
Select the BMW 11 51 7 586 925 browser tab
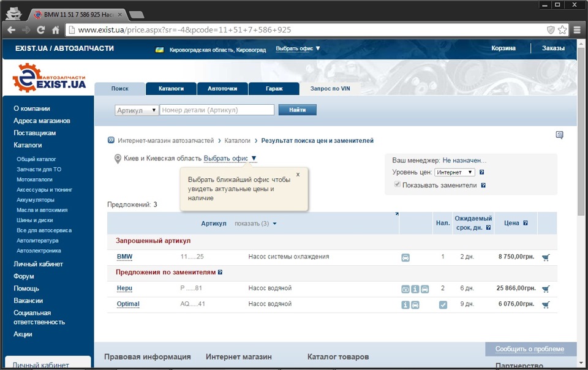78,15
